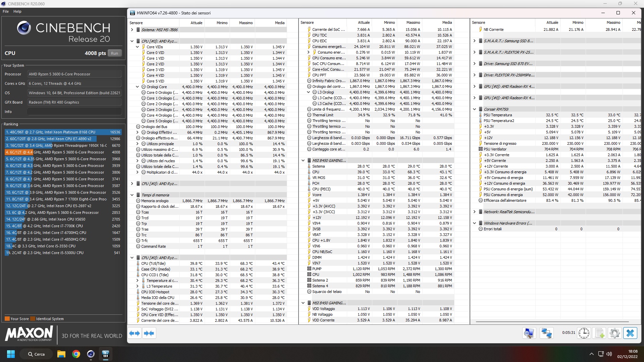Collapse the Core VIDs tree node
The width and height of the screenshot is (644, 362).
[x=138, y=47]
